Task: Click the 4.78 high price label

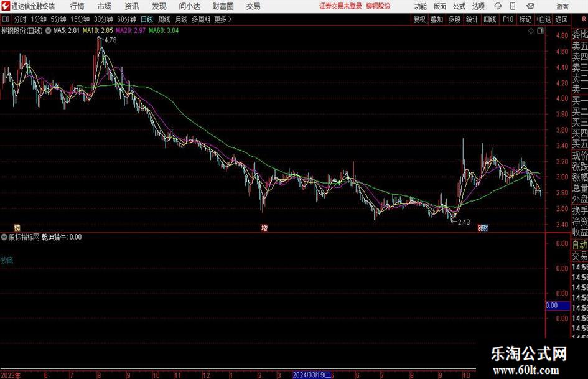Action: [x=111, y=40]
